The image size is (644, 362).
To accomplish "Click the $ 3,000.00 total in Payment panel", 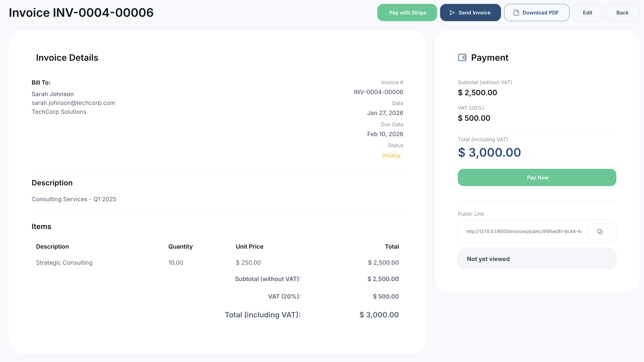I will click(x=489, y=152).
